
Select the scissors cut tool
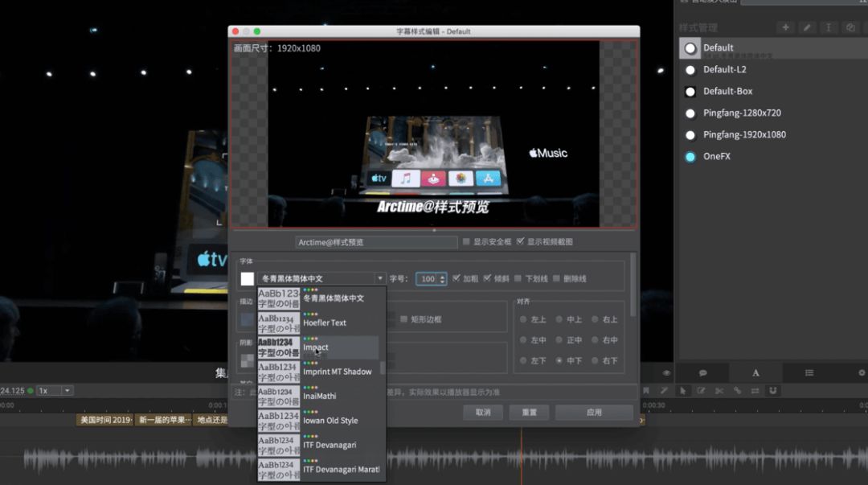[x=719, y=391]
